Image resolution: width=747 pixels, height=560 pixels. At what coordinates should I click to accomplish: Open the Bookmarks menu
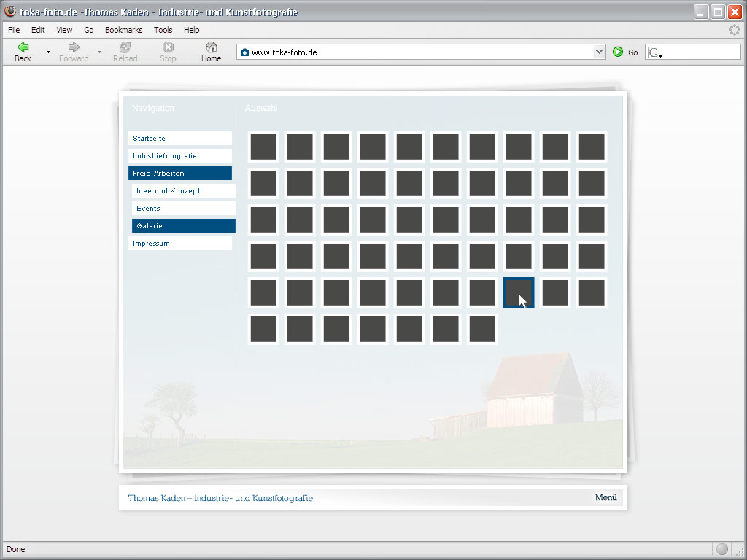coord(123,30)
